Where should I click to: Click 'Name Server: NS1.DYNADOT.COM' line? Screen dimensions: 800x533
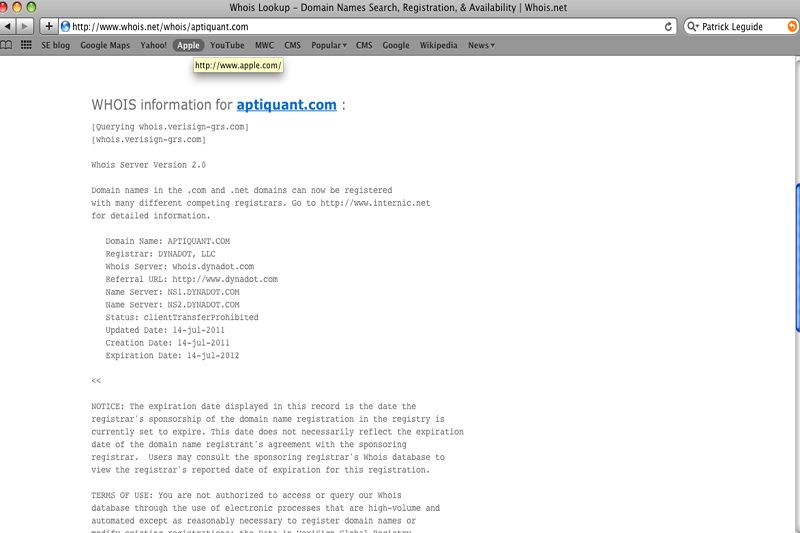point(172,292)
